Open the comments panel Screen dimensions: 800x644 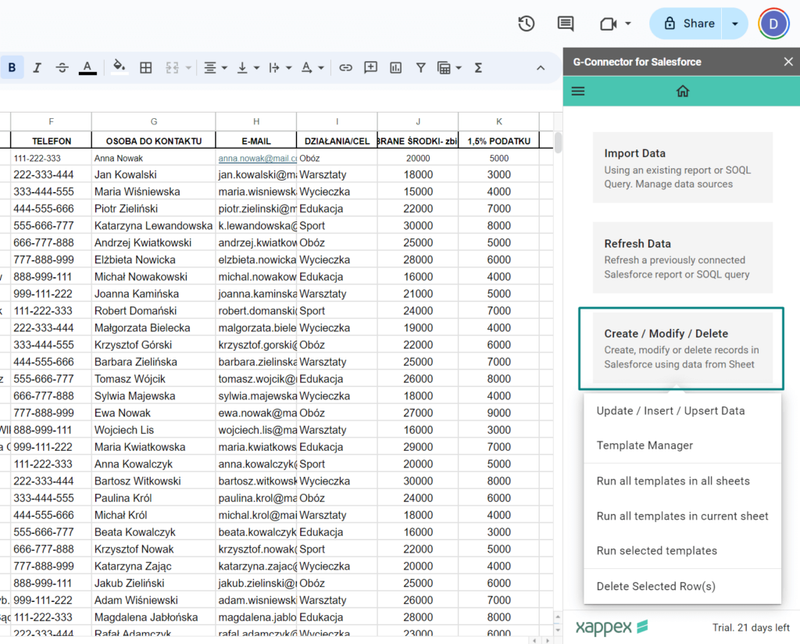[x=565, y=23]
